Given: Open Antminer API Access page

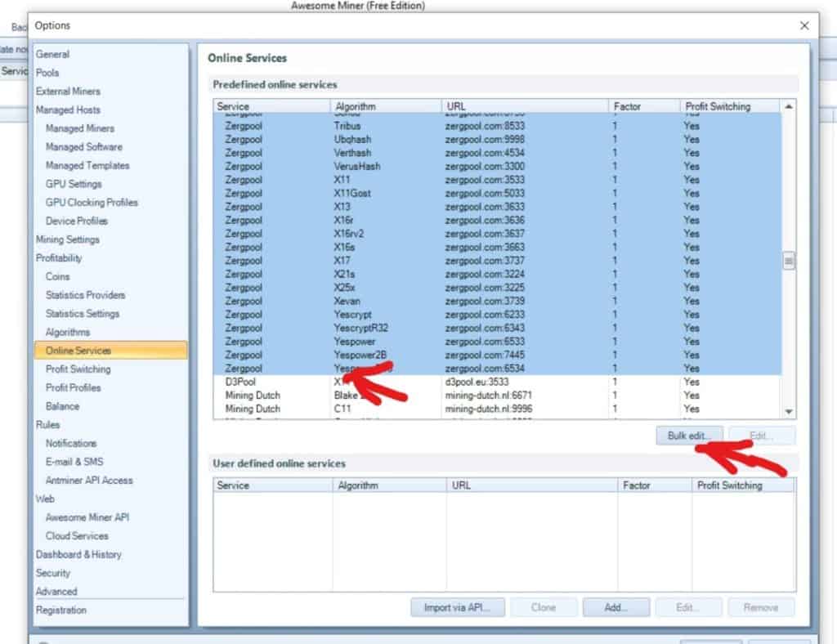Looking at the screenshot, I should pos(89,481).
